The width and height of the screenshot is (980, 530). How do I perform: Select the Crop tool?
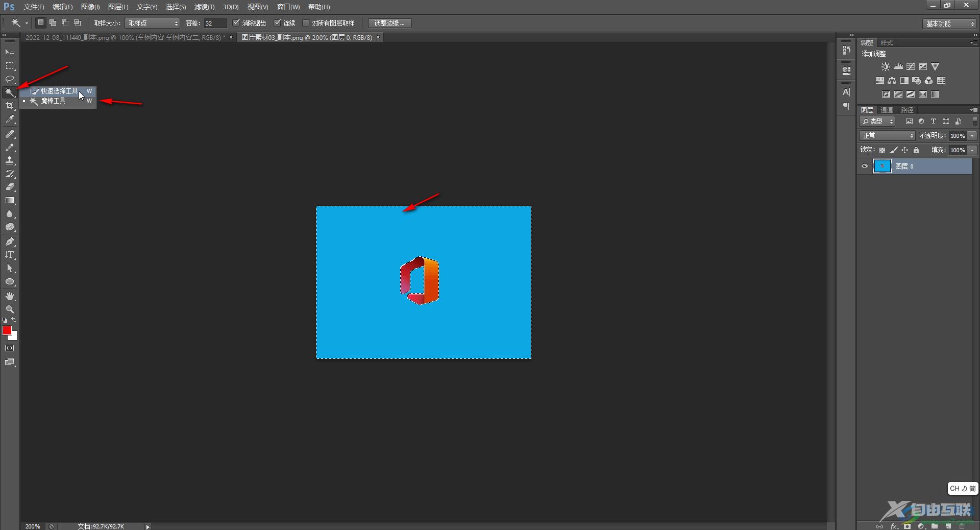(x=10, y=106)
